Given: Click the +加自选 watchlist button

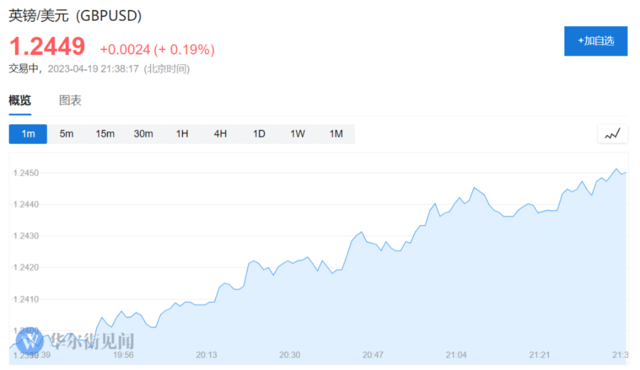Looking at the screenshot, I should (596, 41).
